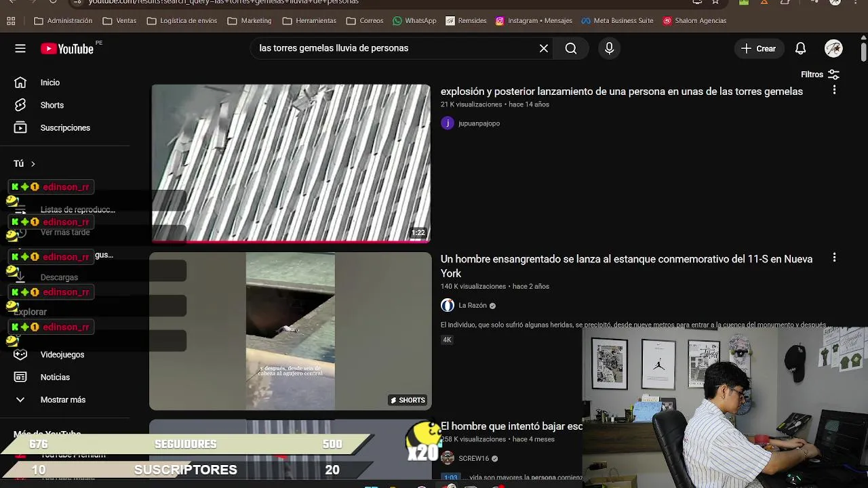Open the Filtros search filters
This screenshot has width=868, height=488.
pos(820,75)
